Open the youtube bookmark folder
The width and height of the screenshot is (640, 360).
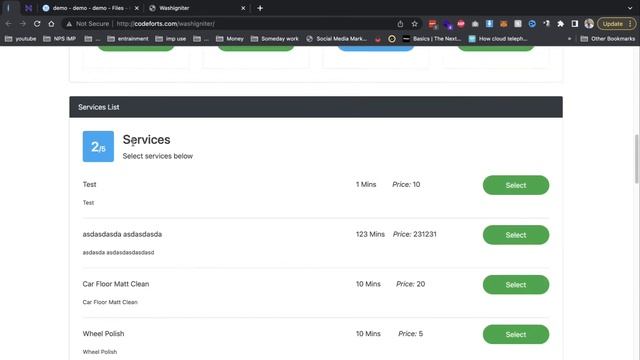pyautogui.click(x=20, y=39)
